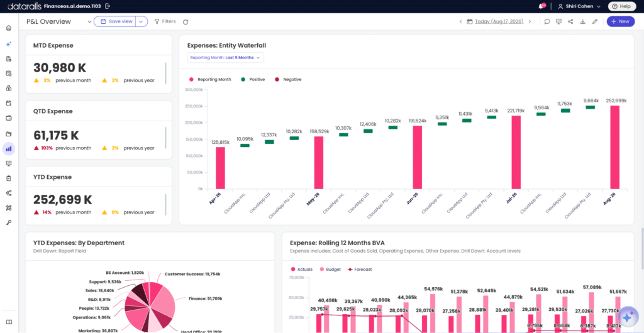The width and height of the screenshot is (644, 333).
Task: Click the pencil edit icon
Action: pyautogui.click(x=595, y=22)
